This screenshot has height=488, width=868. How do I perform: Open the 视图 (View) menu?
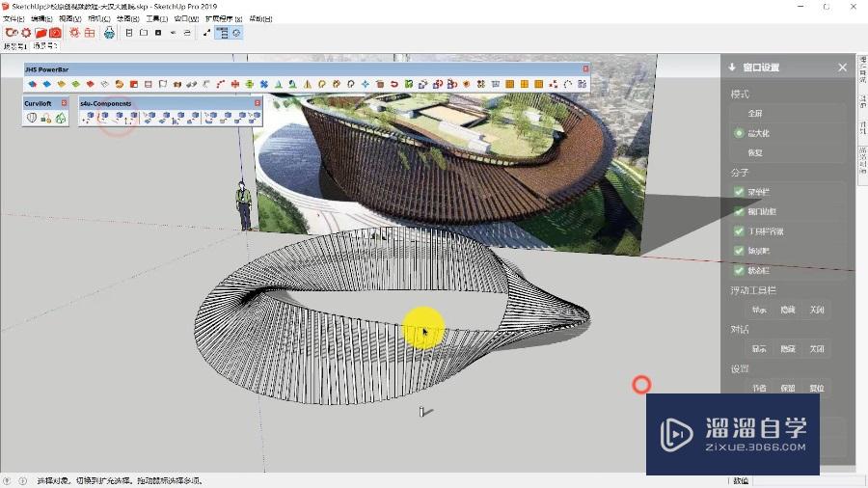pos(70,19)
